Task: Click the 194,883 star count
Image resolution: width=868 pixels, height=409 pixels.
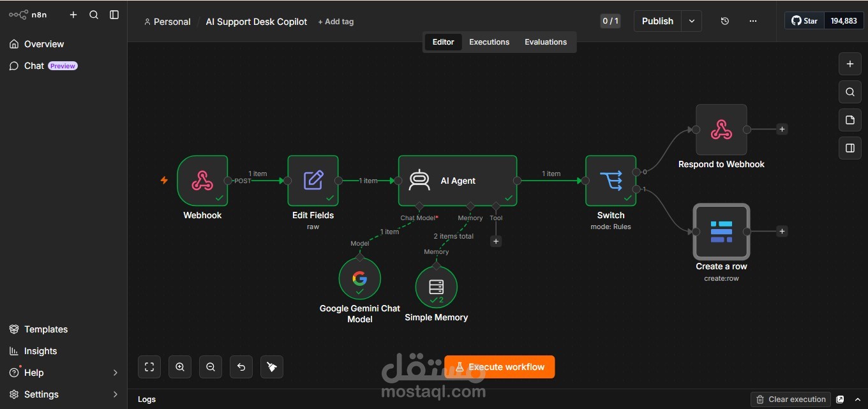Action: 844,21
